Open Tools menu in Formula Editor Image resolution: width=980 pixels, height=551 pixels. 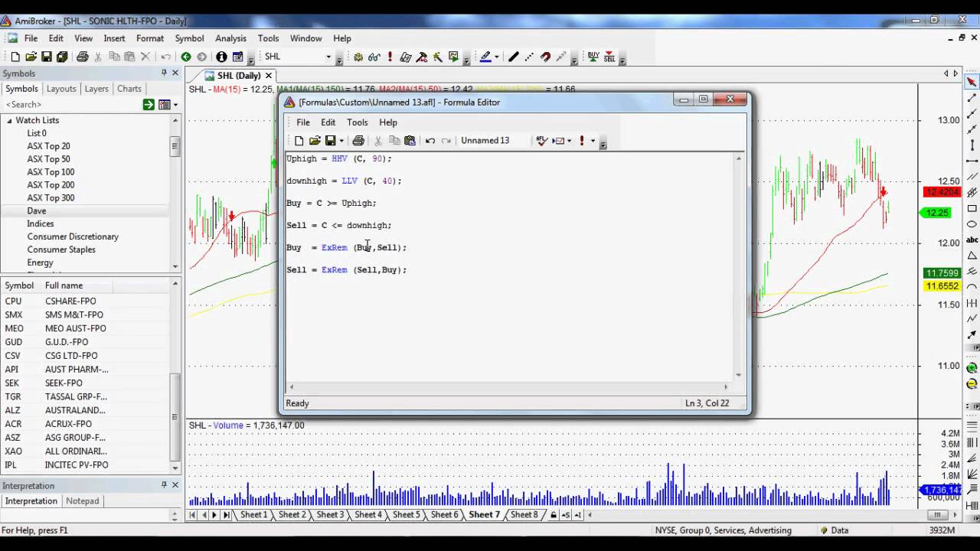click(x=358, y=122)
